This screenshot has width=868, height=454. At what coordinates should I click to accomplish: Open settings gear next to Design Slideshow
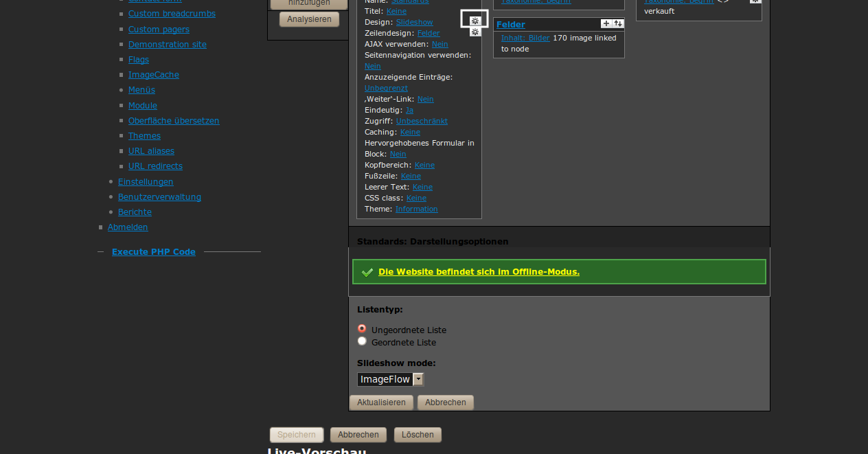pos(475,21)
